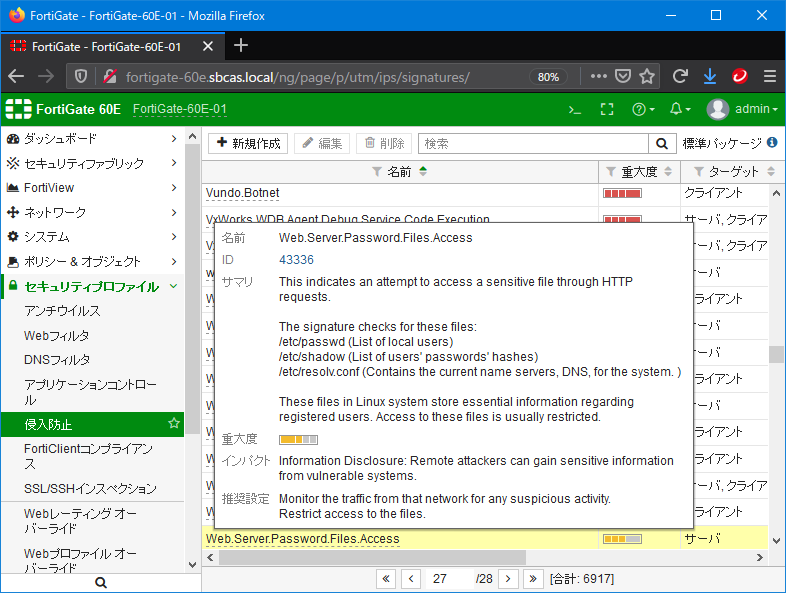
Task: Click red extension icon in toolbar
Action: (740, 77)
